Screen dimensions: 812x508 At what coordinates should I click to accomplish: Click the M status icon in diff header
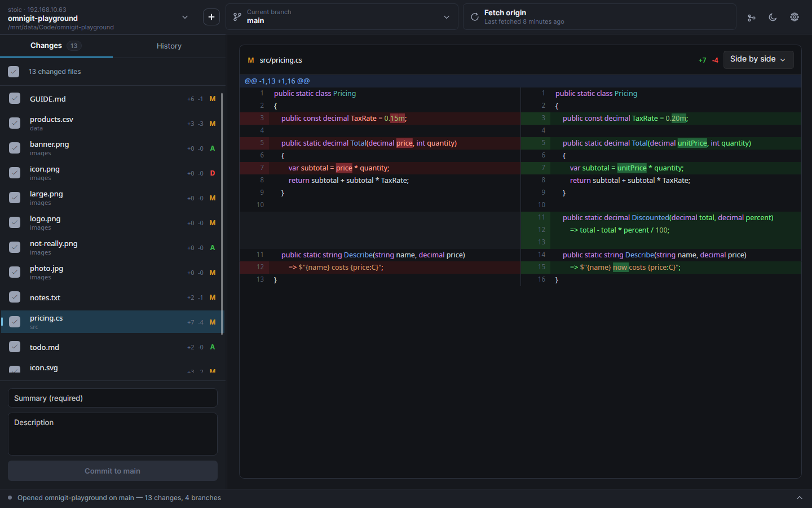tap(251, 60)
